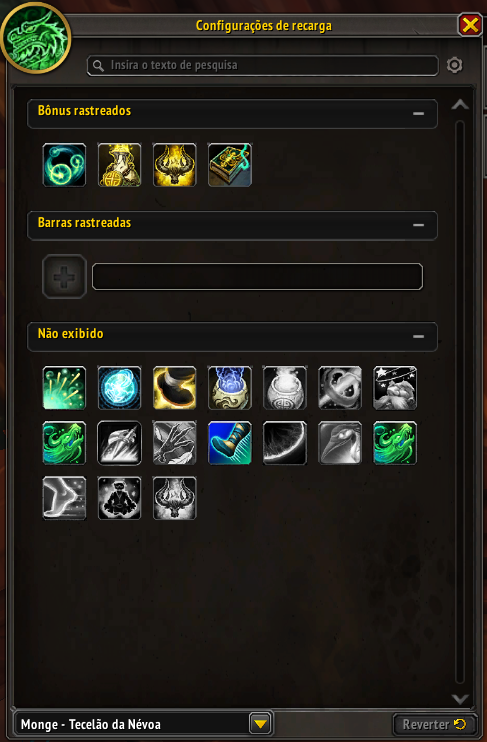Collapse the Não exibido section
Image resolution: width=487 pixels, height=742 pixels.
click(x=418, y=336)
